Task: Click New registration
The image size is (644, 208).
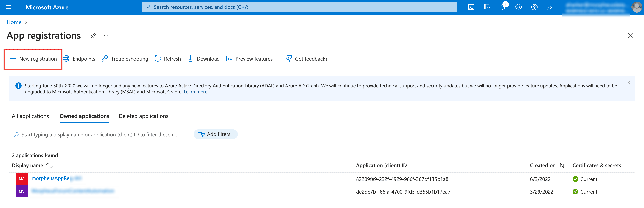Action: (x=33, y=59)
